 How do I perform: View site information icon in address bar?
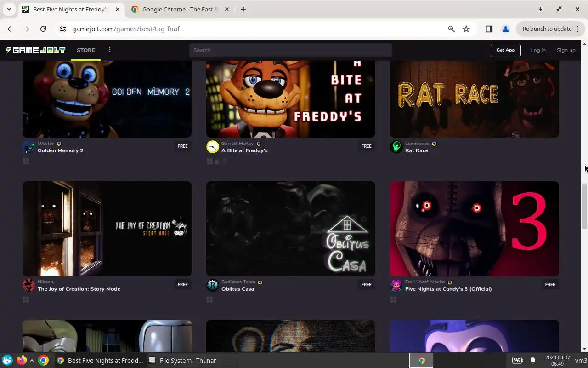tap(63, 29)
